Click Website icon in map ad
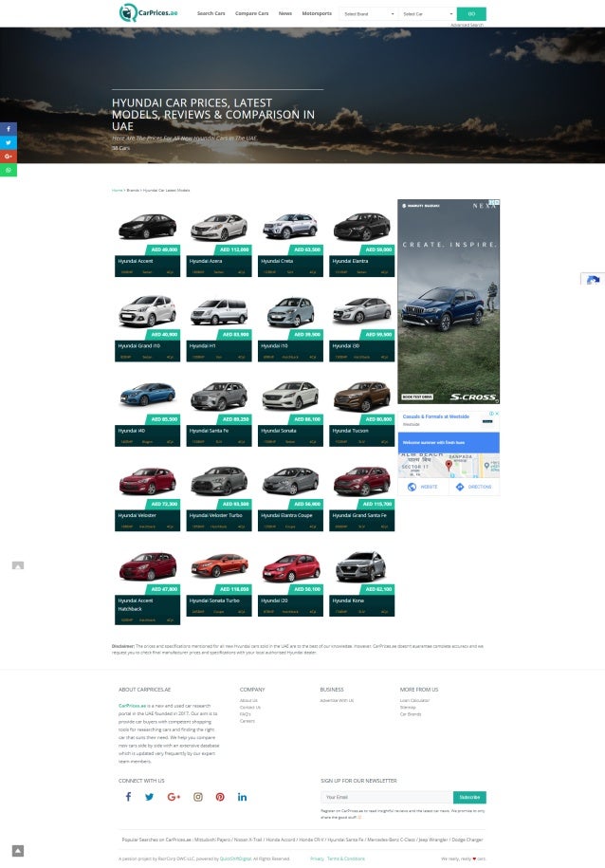This screenshot has width=605, height=868. pyautogui.click(x=412, y=487)
